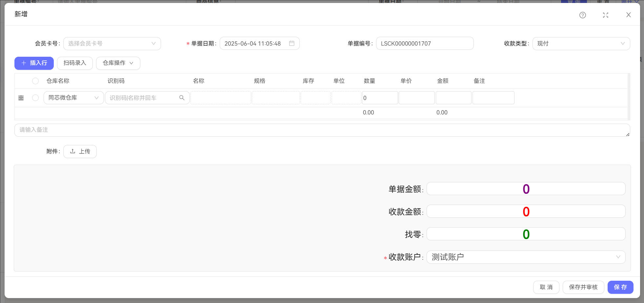Open the 收款账户 dropdown showing 测试账户
The height and width of the screenshot is (303, 644).
point(525,257)
